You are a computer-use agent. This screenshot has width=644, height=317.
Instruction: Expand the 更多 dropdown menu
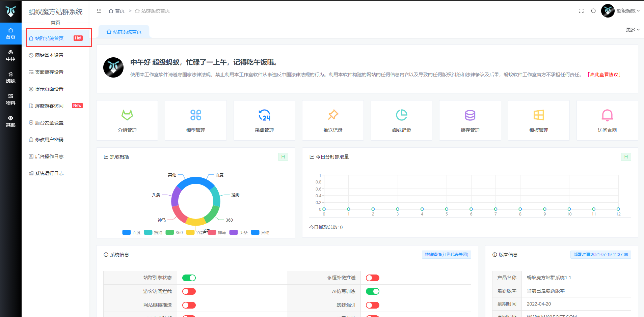click(x=633, y=30)
